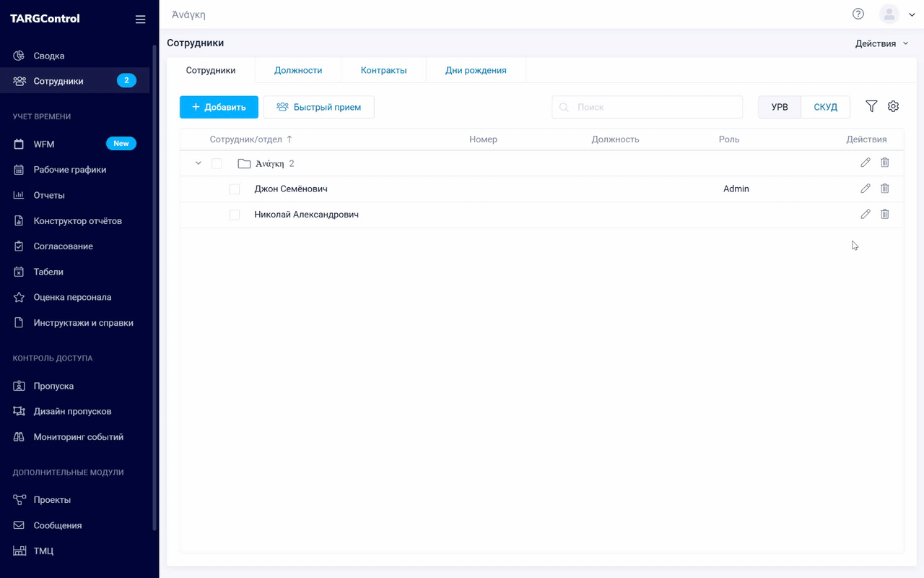The image size is (924, 578).
Task: Switch to the СКУД view toggle
Action: click(825, 107)
